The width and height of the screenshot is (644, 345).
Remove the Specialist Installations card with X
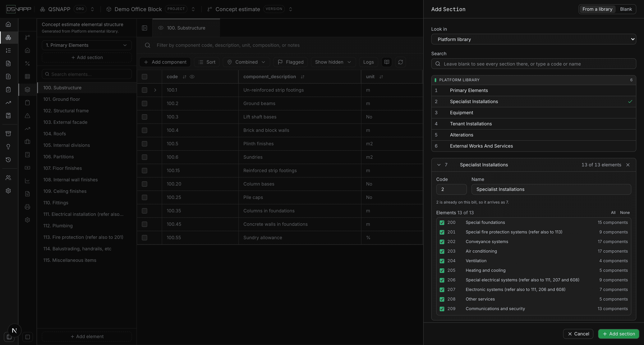[x=628, y=165]
